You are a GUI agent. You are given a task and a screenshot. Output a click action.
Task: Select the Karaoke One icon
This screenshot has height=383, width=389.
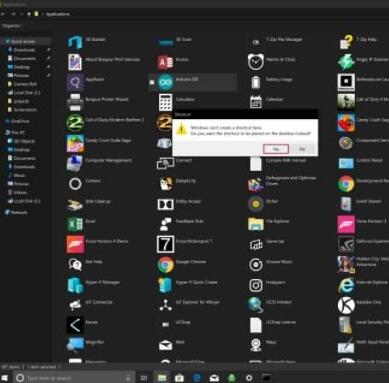(346, 305)
